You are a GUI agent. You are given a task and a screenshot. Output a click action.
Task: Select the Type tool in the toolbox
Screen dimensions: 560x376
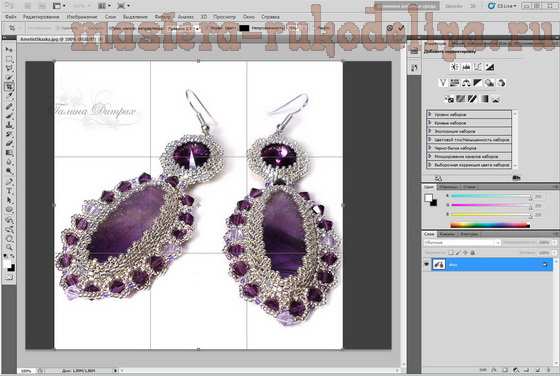(x=9, y=191)
